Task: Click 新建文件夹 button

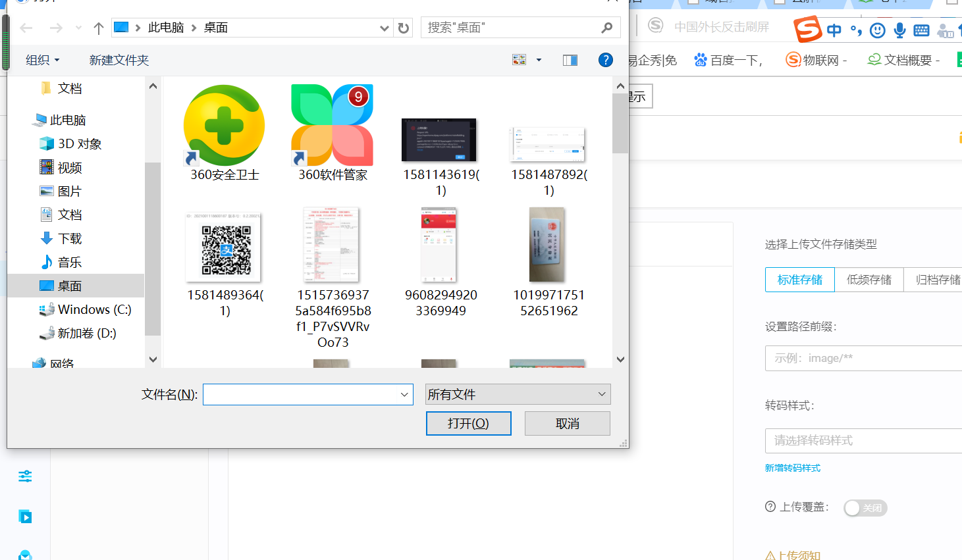Action: pos(119,60)
